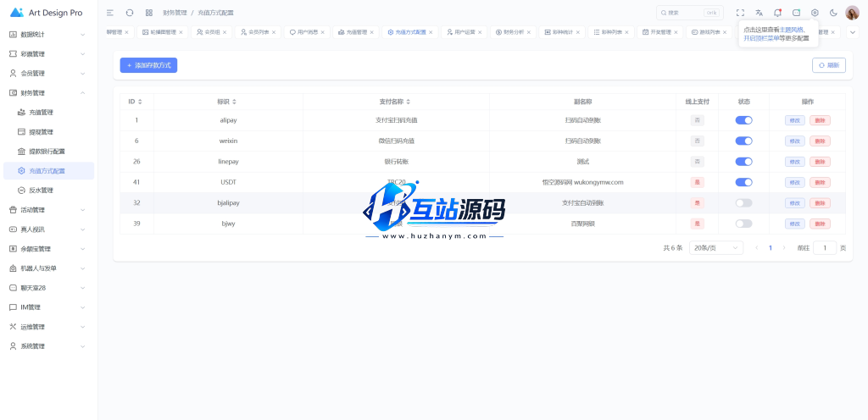The height and width of the screenshot is (420, 868).
Task: Expand the 运维管理 sidebar menu
Action: (x=48, y=327)
